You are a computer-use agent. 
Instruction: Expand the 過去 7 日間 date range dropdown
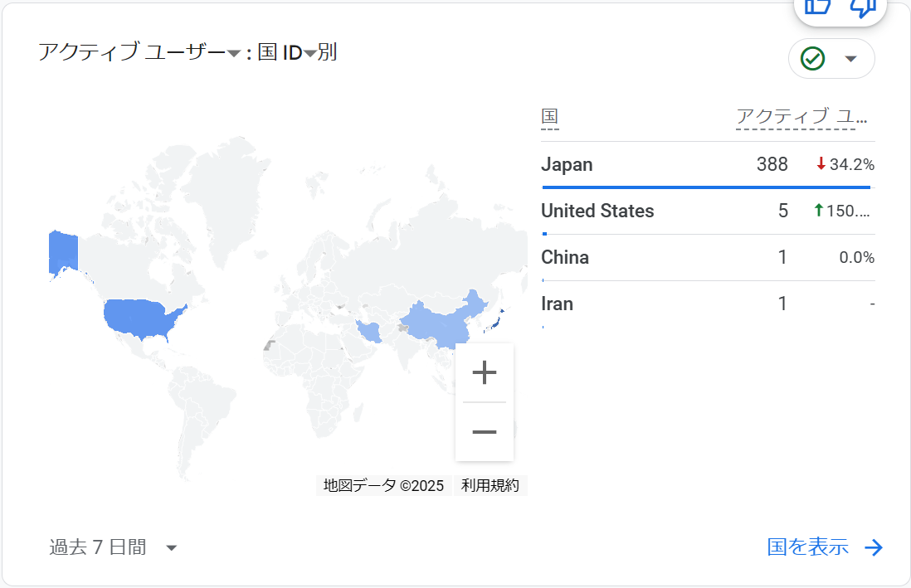[172, 547]
